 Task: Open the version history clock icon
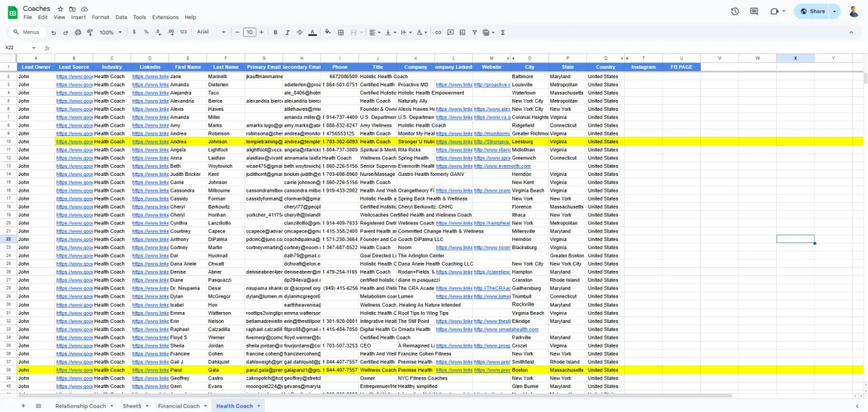point(735,11)
